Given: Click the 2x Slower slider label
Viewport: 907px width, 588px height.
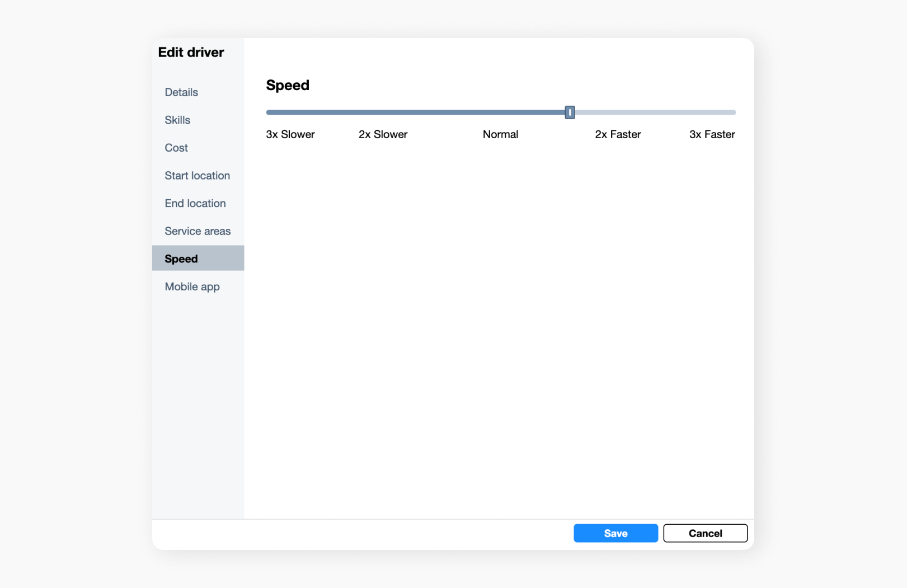Looking at the screenshot, I should 383,134.
